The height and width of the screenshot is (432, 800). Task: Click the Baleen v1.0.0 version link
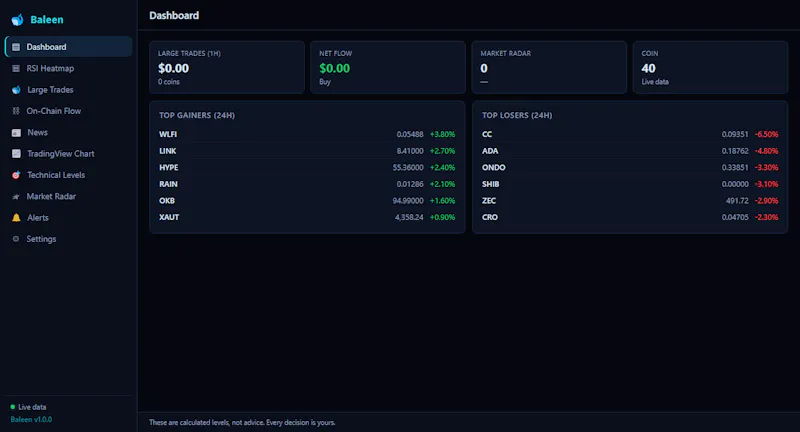pos(31,419)
